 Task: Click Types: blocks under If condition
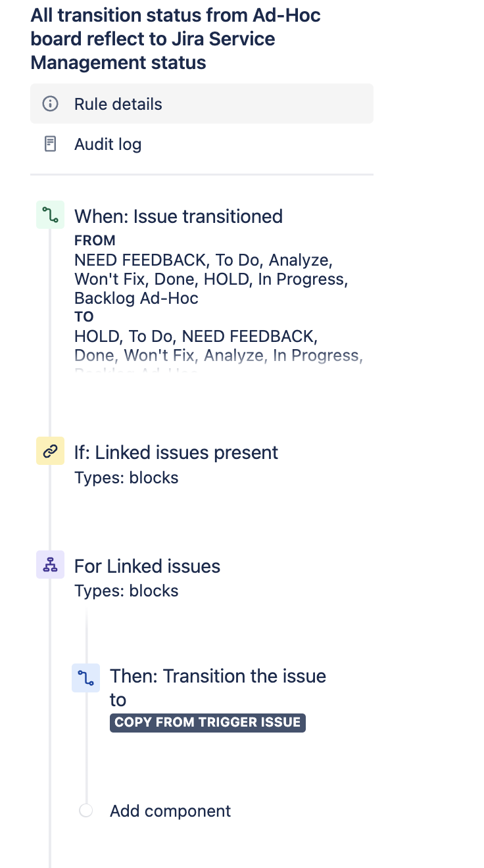(x=126, y=477)
